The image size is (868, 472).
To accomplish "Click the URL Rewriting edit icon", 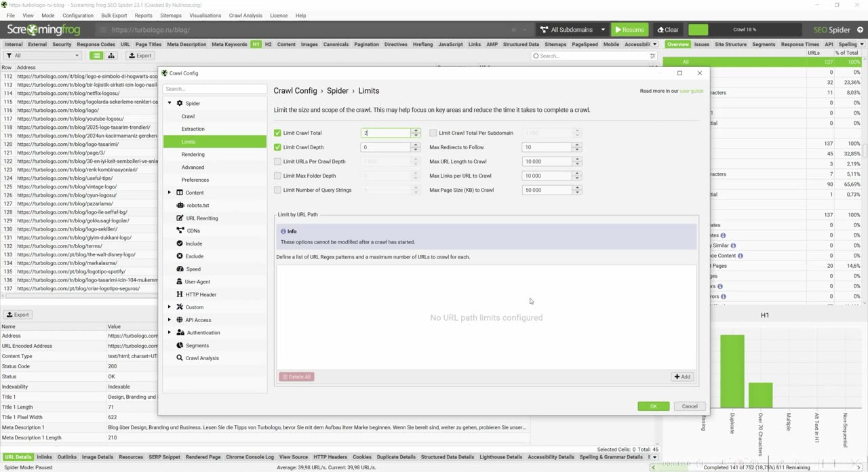I will (180, 218).
